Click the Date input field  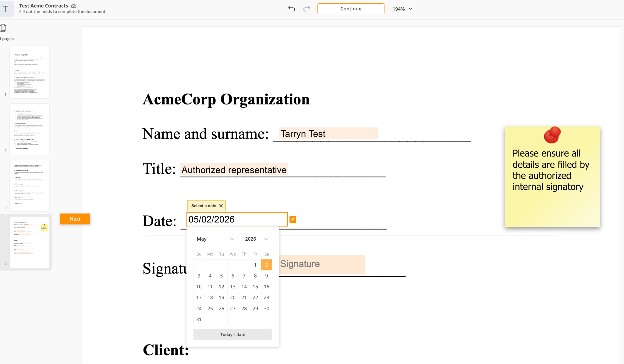pos(237,219)
